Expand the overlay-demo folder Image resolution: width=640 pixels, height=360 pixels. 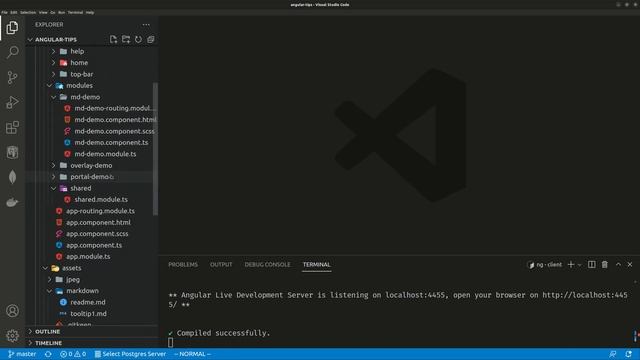coord(91,165)
